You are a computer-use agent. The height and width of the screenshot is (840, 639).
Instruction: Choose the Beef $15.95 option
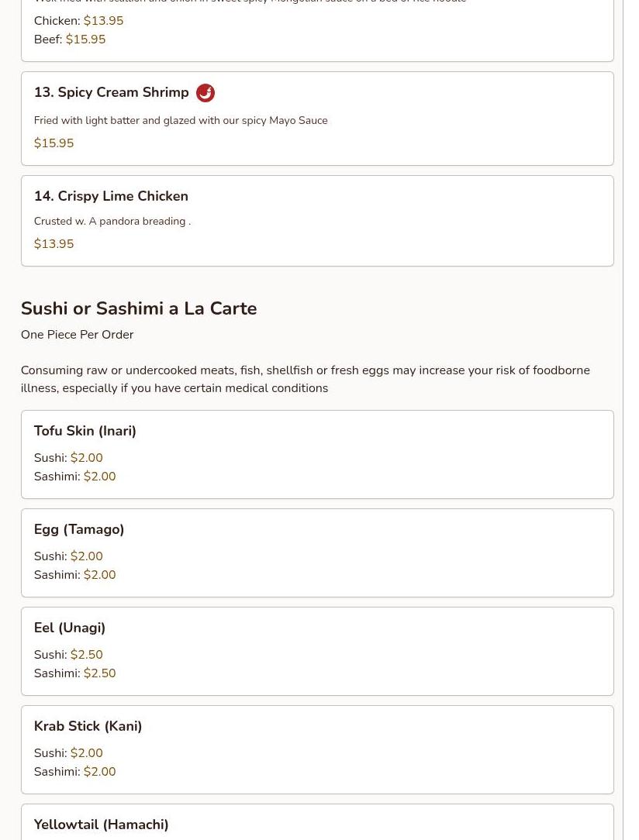pyautogui.click(x=70, y=40)
